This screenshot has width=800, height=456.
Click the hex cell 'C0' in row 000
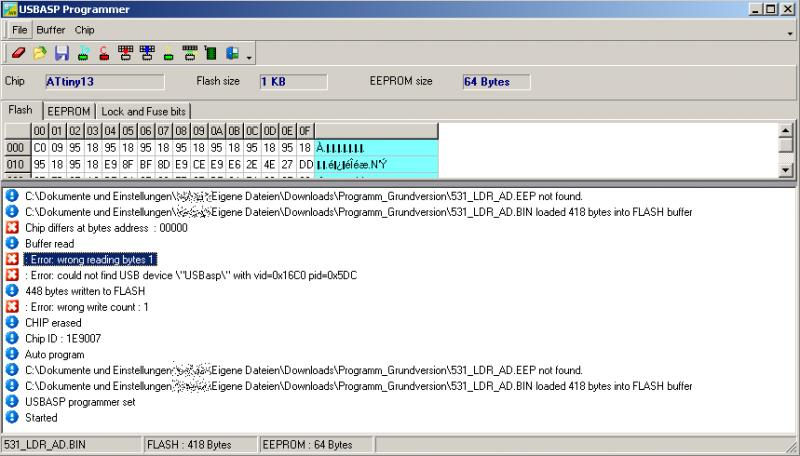pos(40,148)
